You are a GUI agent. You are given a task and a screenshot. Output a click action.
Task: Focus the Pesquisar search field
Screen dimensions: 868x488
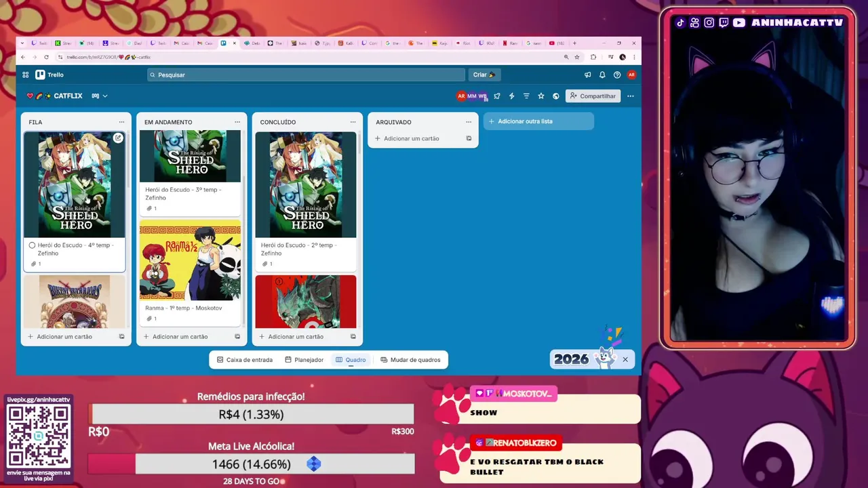coord(307,75)
